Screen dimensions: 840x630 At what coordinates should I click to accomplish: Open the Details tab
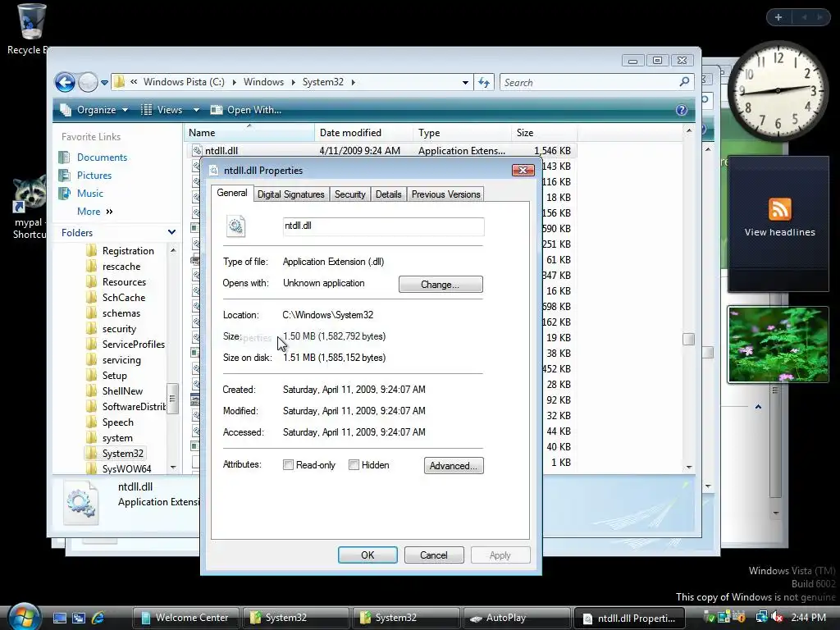tap(388, 194)
